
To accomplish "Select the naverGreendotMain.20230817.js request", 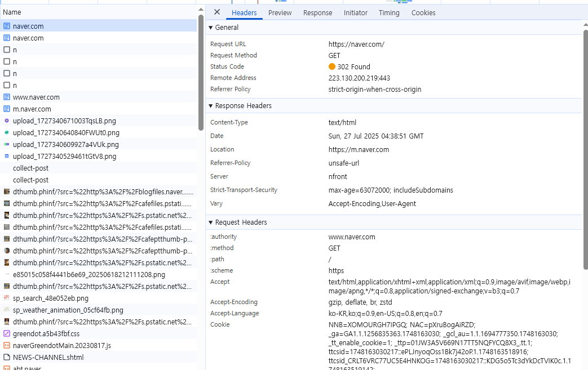I will coord(98,346).
